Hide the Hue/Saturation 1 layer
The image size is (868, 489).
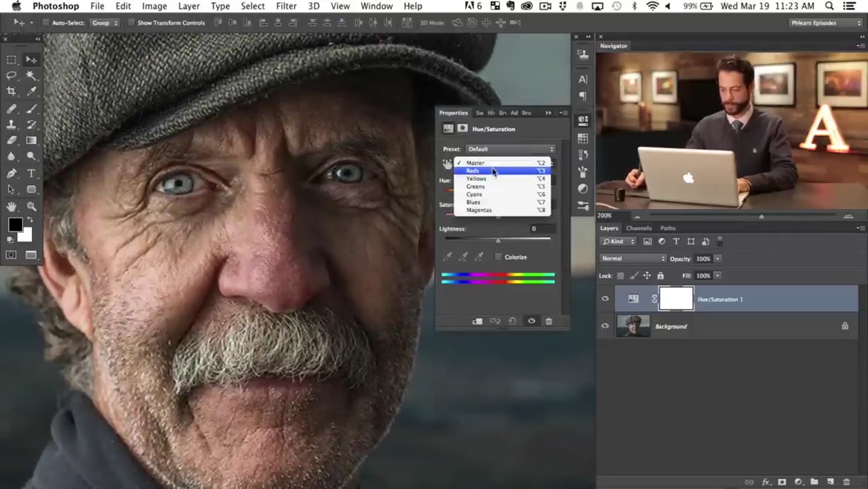click(605, 299)
